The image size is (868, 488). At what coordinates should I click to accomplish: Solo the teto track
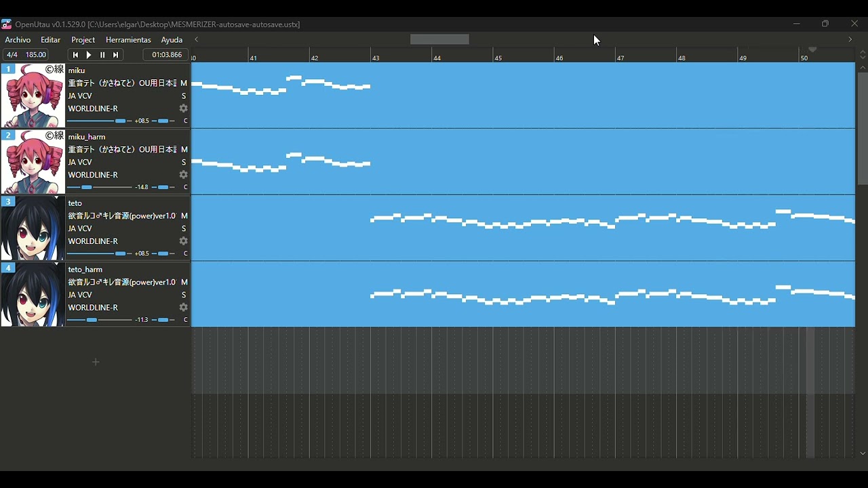coord(184,229)
